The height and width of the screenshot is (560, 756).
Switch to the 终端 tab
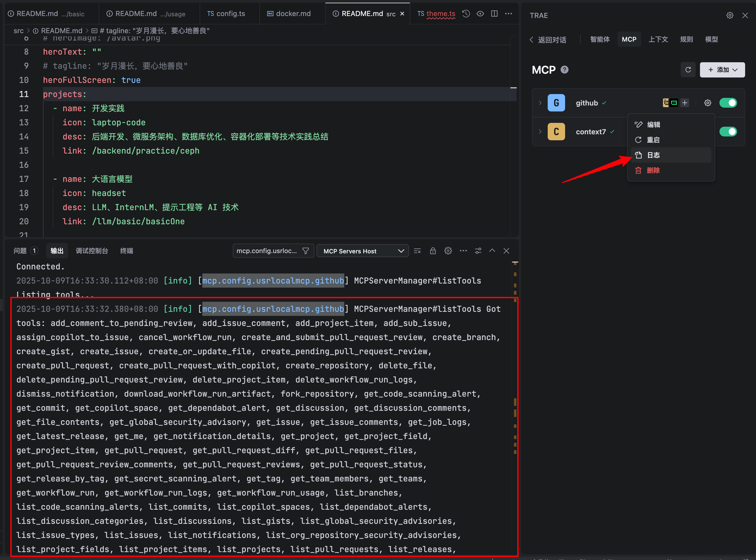pyautogui.click(x=126, y=251)
